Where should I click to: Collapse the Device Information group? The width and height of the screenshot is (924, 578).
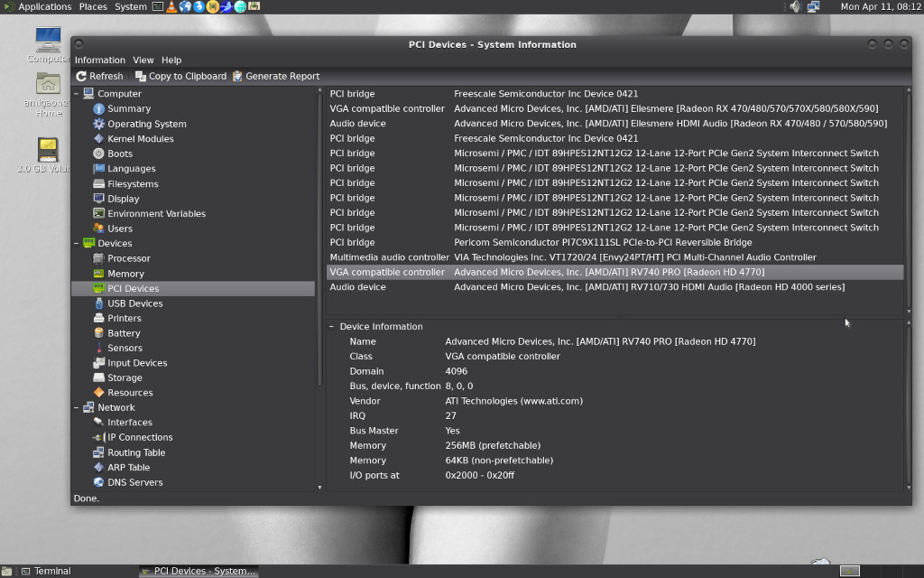331,327
